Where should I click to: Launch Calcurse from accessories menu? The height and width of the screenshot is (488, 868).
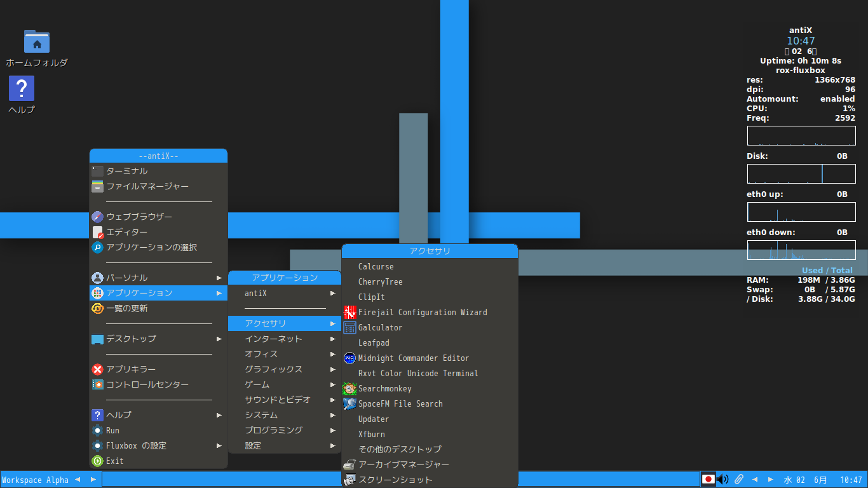point(430,266)
